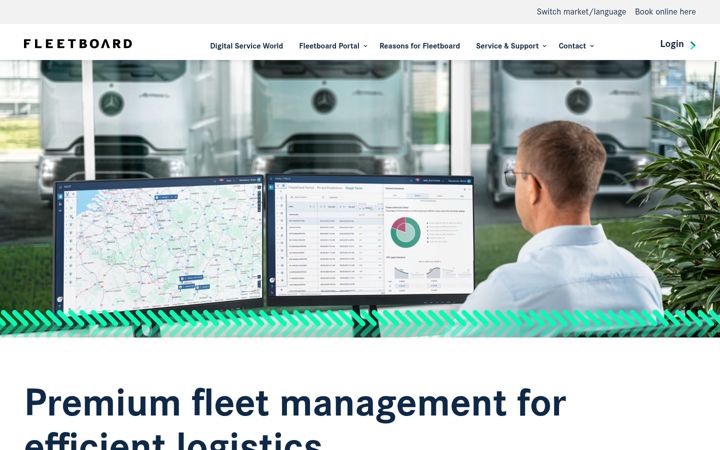Image resolution: width=720 pixels, height=450 pixels.
Task: Expand the Contact dropdown chevron
Action: click(x=592, y=46)
